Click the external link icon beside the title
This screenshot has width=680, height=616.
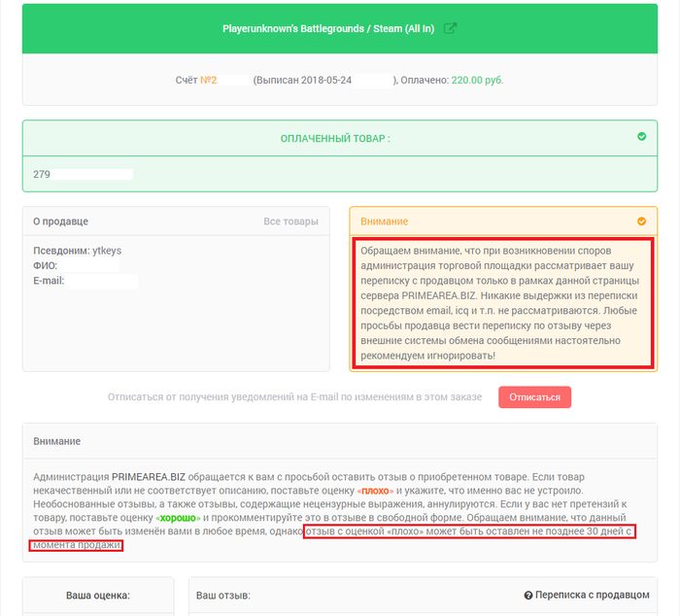tap(450, 28)
